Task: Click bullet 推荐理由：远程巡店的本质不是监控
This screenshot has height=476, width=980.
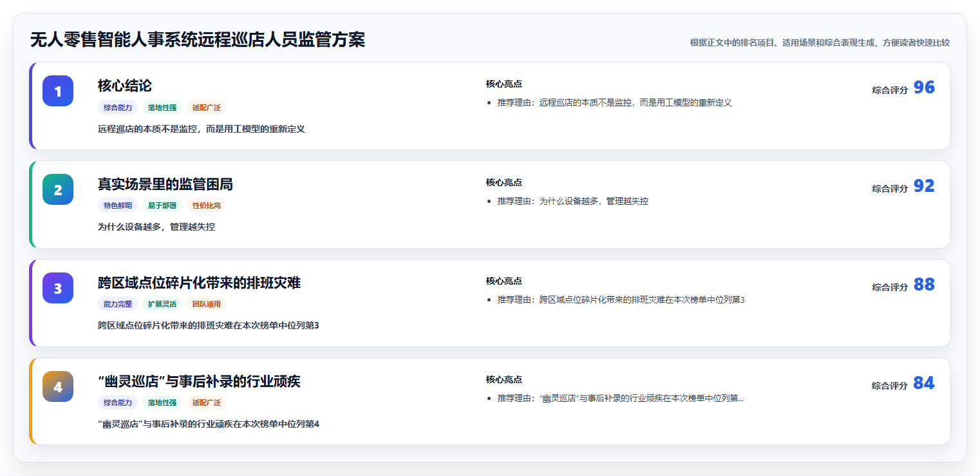Action: (x=615, y=102)
